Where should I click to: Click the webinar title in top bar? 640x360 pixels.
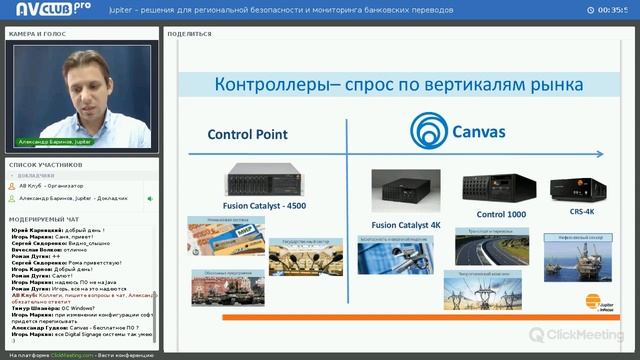[281, 10]
